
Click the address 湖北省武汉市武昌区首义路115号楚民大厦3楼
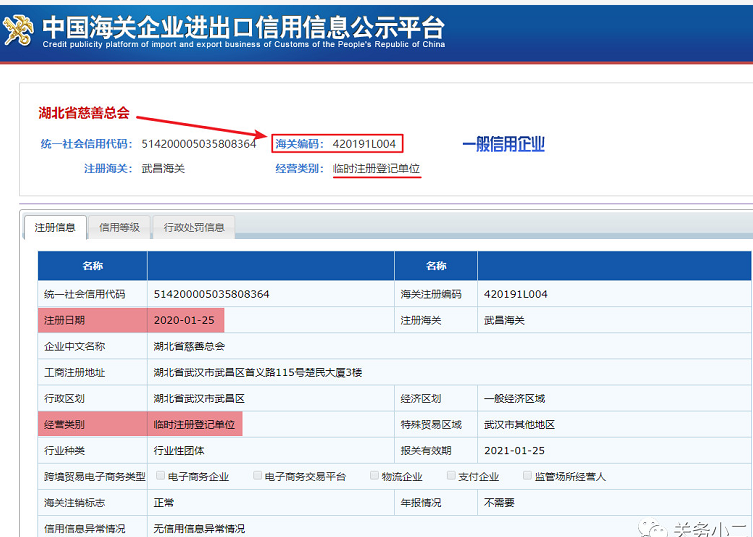click(x=258, y=372)
